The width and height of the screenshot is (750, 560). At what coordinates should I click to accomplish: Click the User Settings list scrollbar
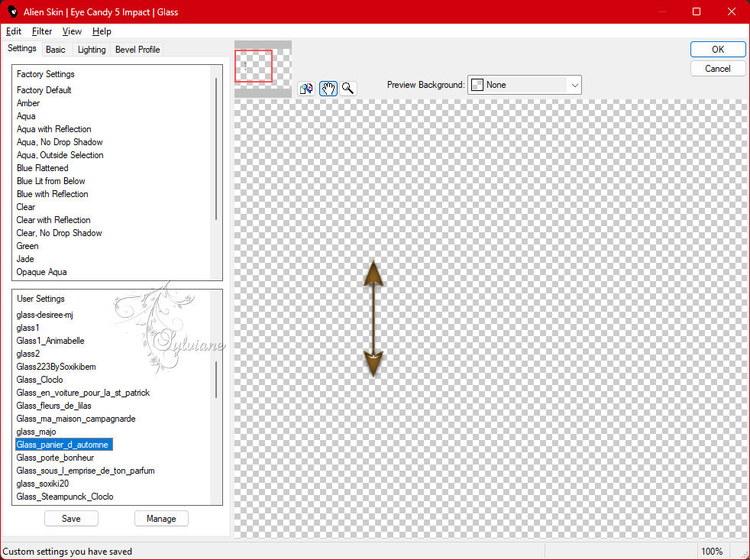tap(216, 380)
